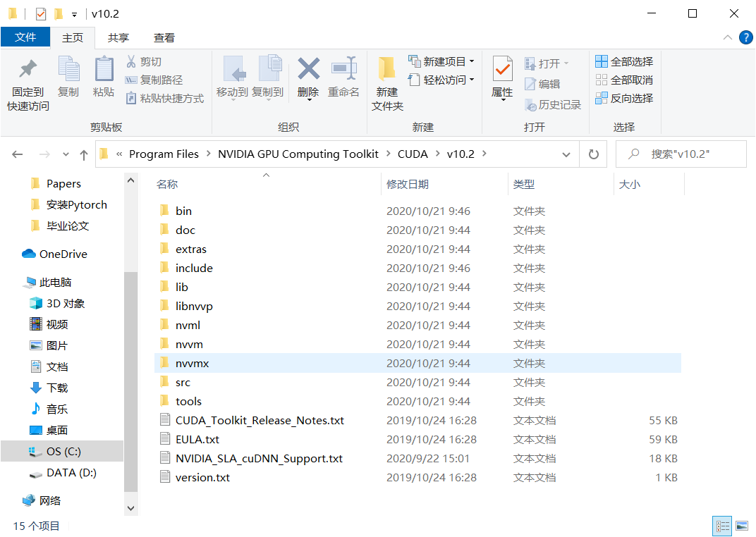The width and height of the screenshot is (756, 537).
Task: Click Program Files in breadcrumb path
Action: pyautogui.click(x=164, y=154)
